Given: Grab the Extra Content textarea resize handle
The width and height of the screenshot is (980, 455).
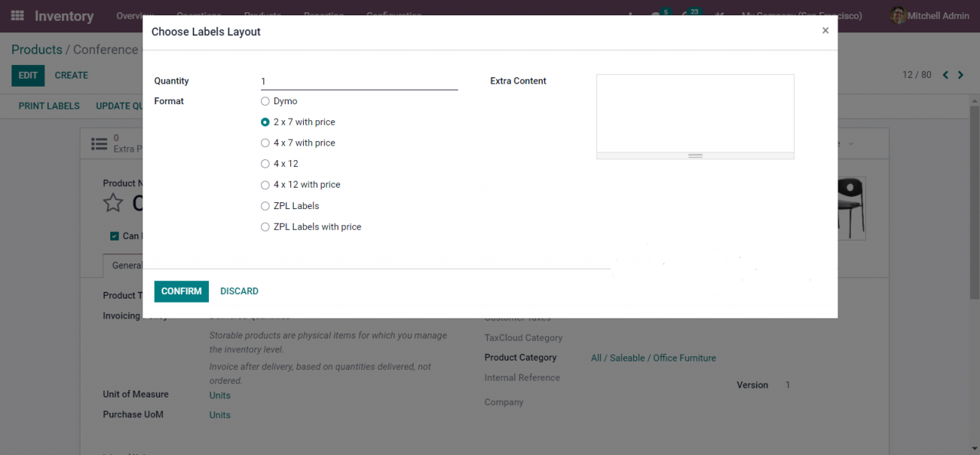Looking at the screenshot, I should coord(695,155).
